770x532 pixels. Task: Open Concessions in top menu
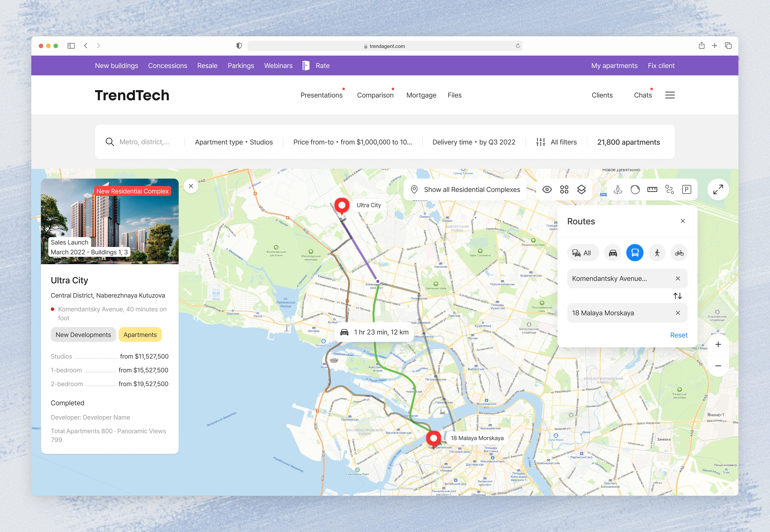coord(168,66)
